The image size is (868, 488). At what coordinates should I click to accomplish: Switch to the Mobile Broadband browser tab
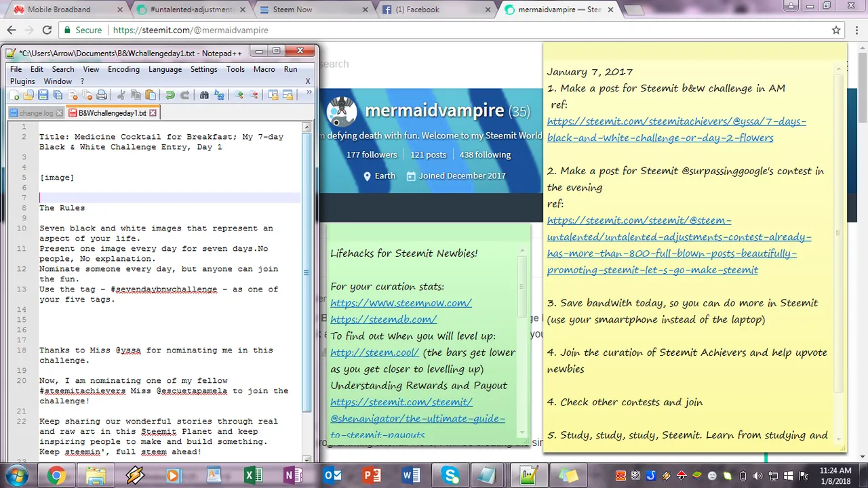(x=68, y=9)
